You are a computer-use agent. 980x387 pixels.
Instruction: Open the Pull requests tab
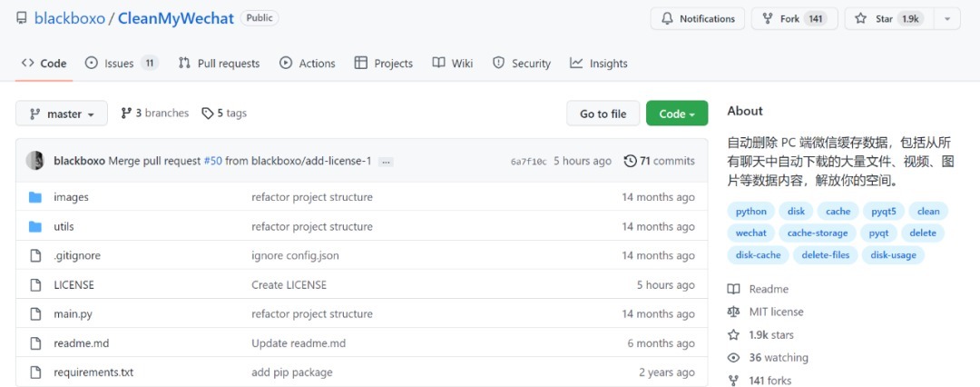[x=219, y=64]
